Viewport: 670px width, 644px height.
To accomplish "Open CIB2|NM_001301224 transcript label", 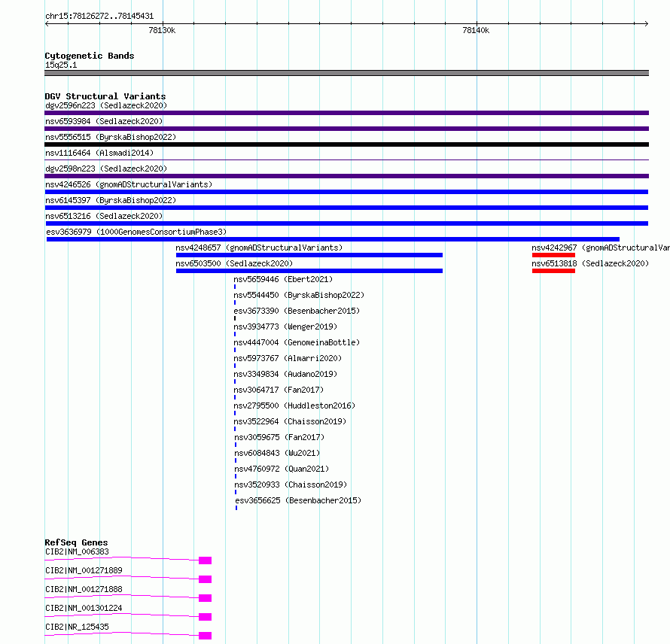I will click(x=84, y=608).
